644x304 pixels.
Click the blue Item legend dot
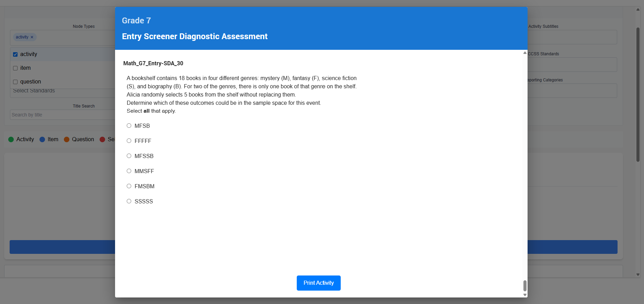pos(42,139)
